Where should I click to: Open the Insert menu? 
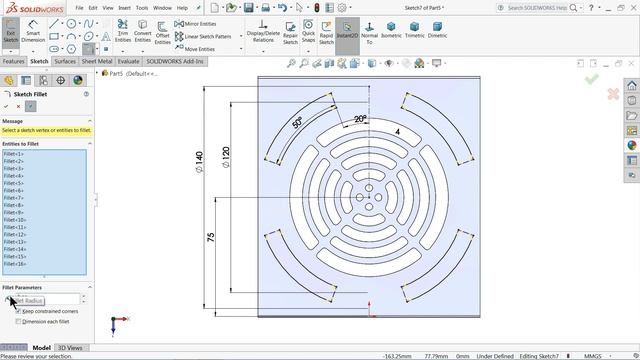pos(124,8)
